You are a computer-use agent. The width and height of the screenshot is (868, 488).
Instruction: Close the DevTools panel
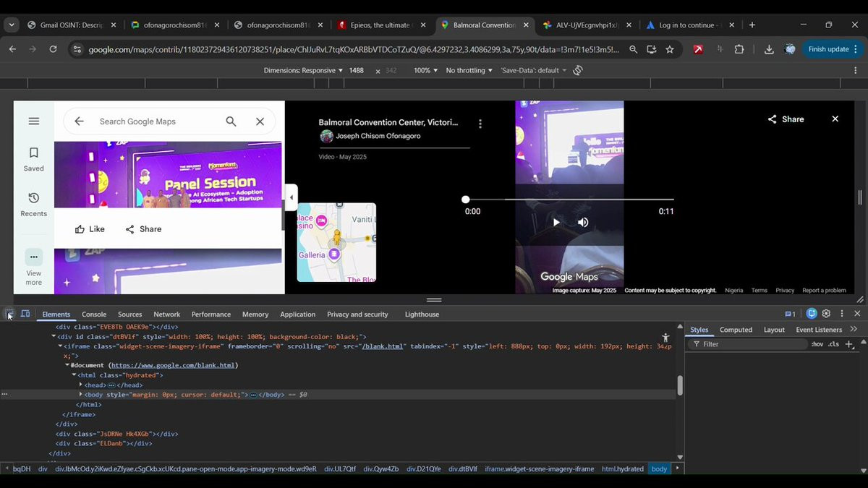click(857, 314)
